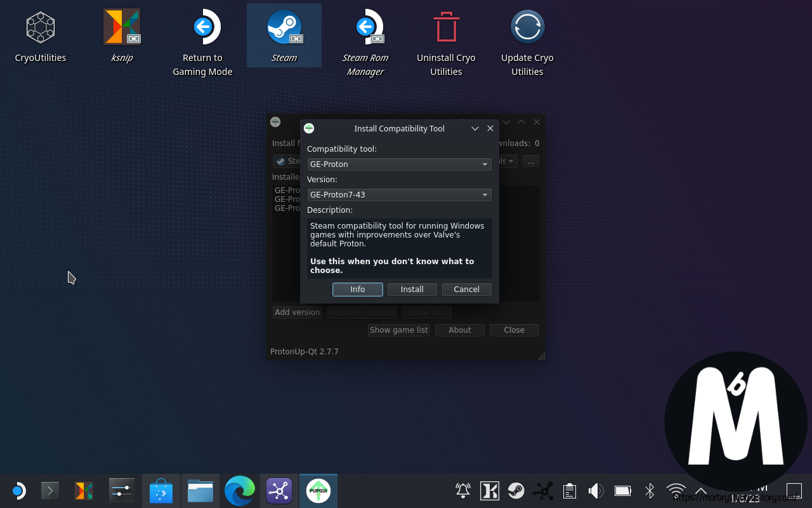Click the Show Desktop button in the taskbar

point(794,491)
